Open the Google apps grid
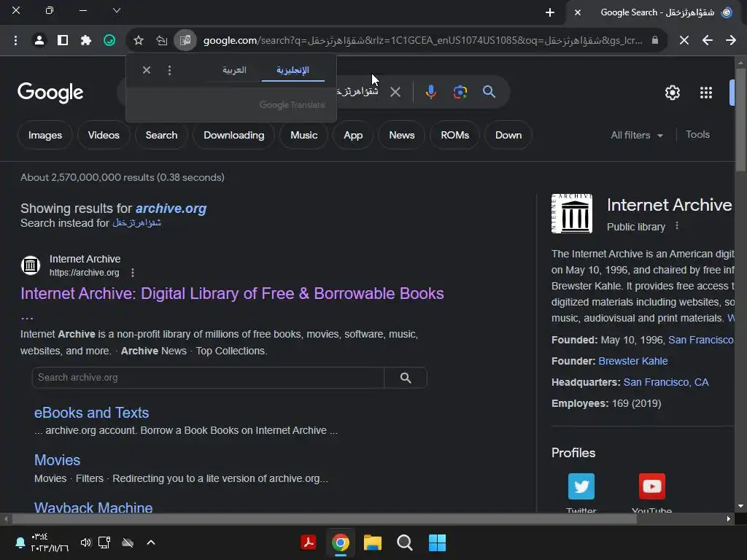The image size is (747, 560). click(706, 93)
